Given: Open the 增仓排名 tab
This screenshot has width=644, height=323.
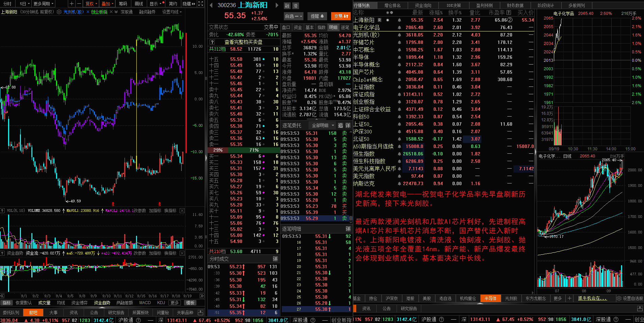Looking at the screenshot, I should click(393, 5).
